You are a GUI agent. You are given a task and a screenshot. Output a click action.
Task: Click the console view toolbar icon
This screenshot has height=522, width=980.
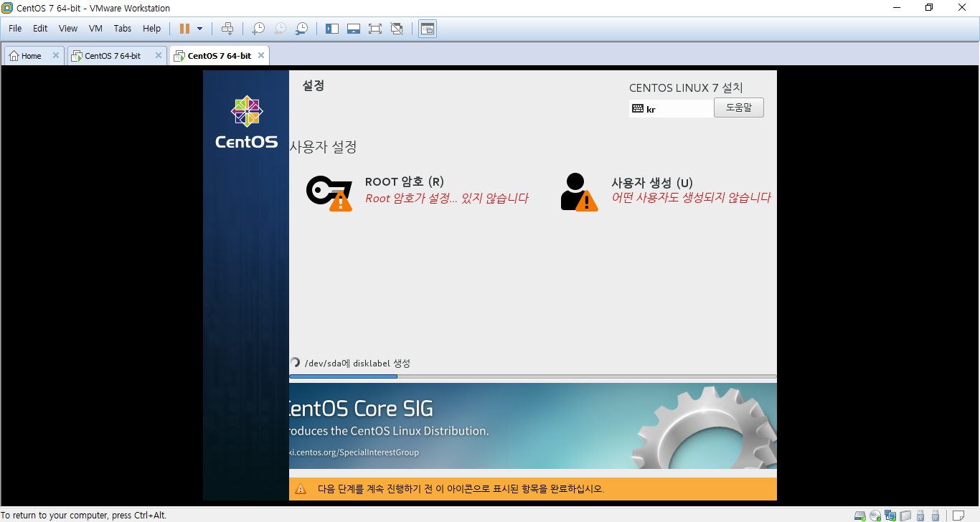click(428, 29)
